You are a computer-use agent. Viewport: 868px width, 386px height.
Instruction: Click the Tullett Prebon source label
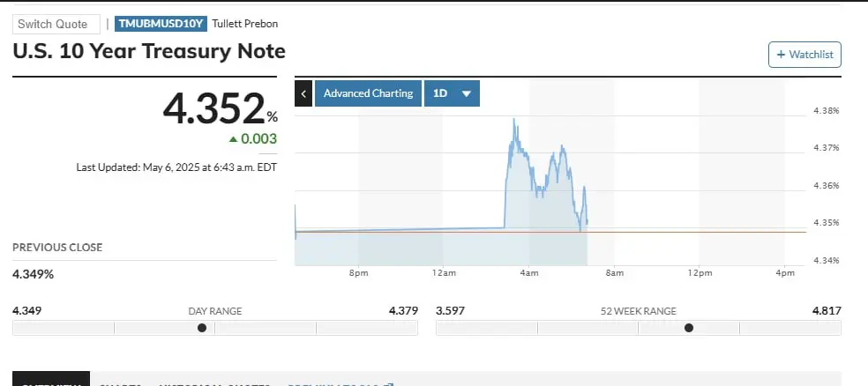click(245, 24)
